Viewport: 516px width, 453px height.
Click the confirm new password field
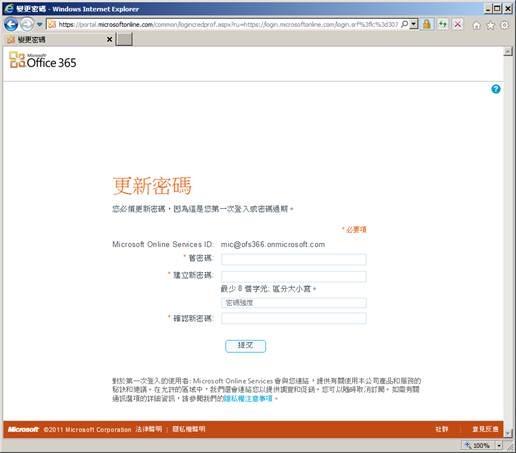294,318
